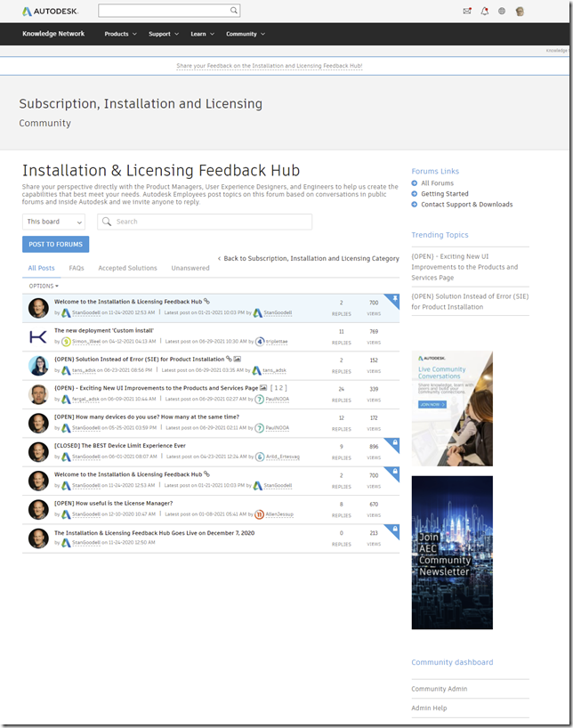Click the magnifier icon in the top search box
The image size is (573, 728).
point(234,10)
